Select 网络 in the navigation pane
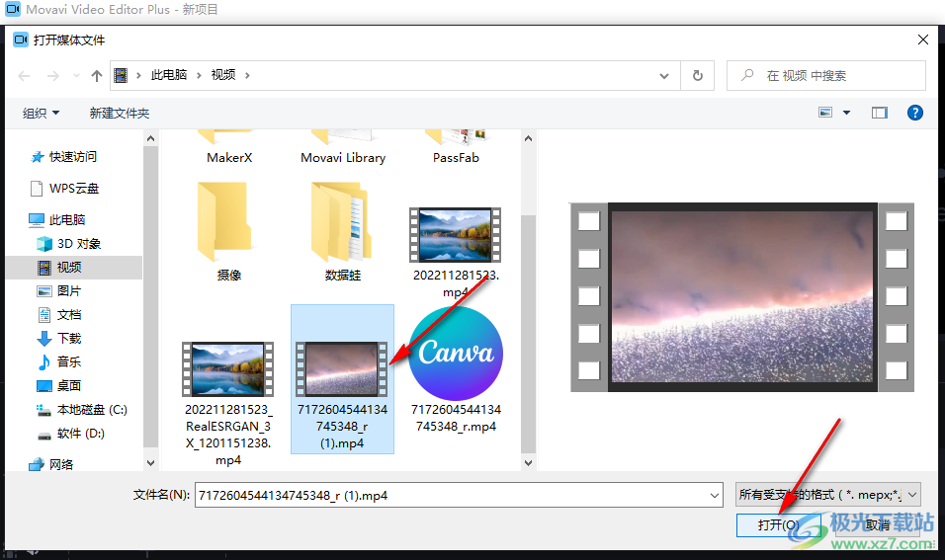 click(x=51, y=465)
